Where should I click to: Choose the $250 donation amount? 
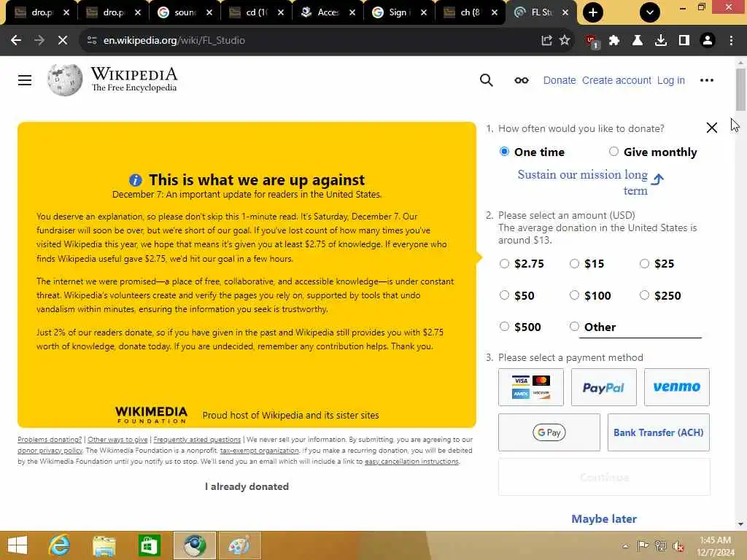coord(644,295)
